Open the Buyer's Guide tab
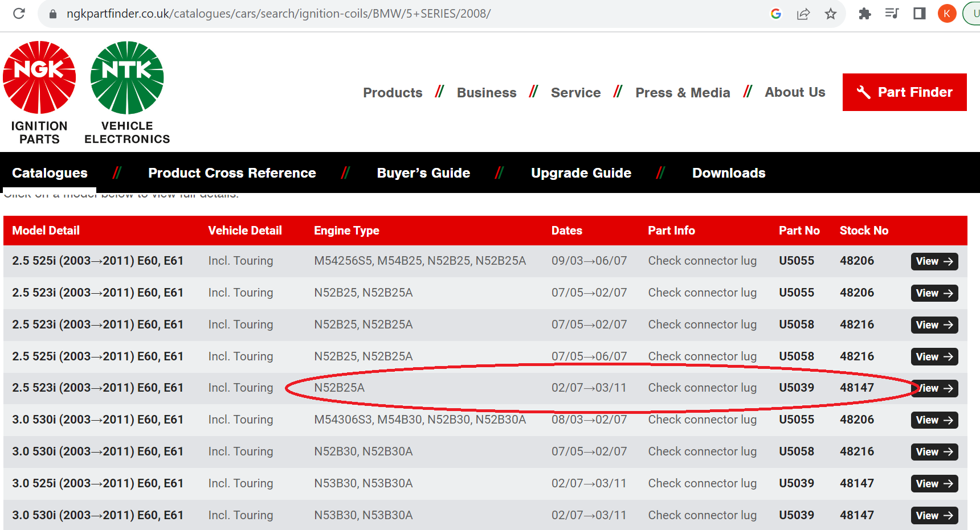 point(423,173)
